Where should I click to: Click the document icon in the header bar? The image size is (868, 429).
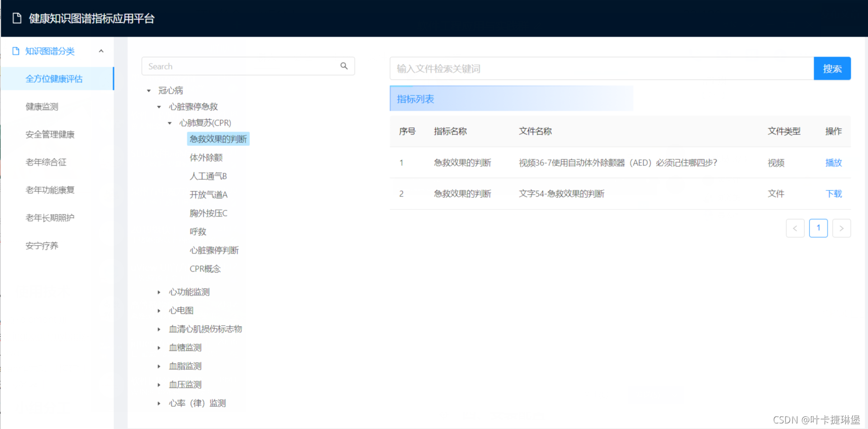click(17, 19)
